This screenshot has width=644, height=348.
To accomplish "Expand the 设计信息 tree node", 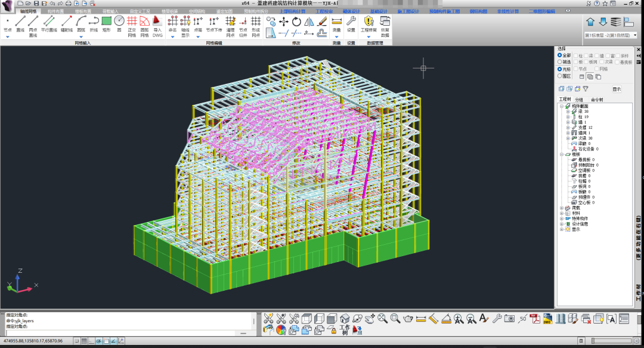I will pyautogui.click(x=562, y=224).
